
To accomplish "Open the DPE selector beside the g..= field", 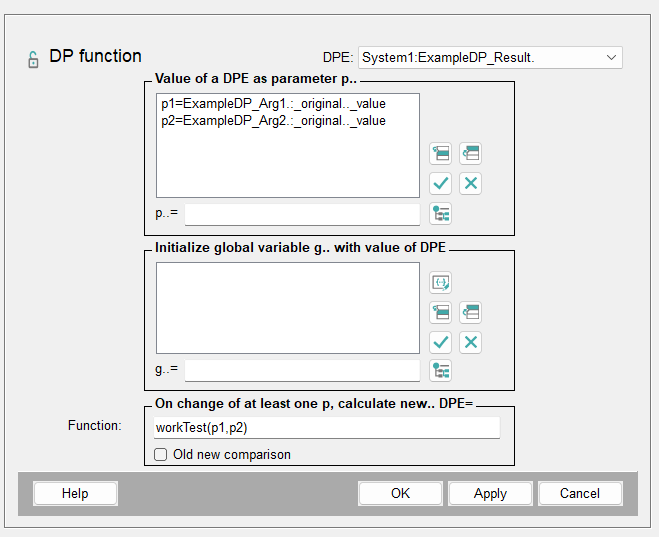I will (440, 371).
